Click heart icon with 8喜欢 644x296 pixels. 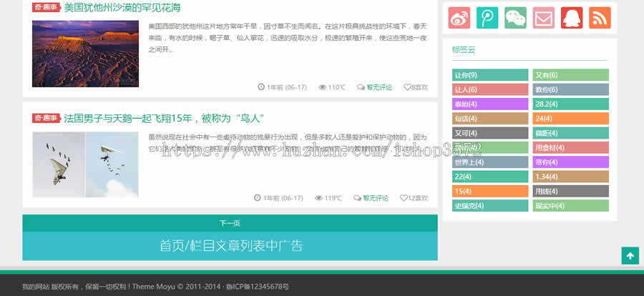407,87
